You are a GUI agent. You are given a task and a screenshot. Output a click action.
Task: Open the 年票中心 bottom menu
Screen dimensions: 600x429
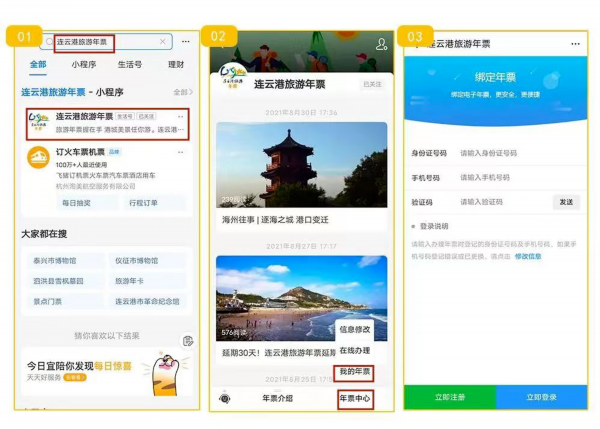coord(355,399)
